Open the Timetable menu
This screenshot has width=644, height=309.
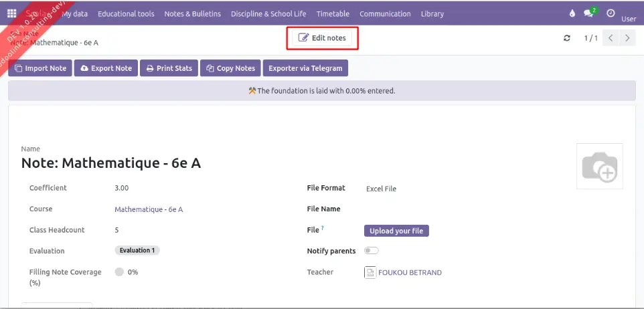[x=332, y=13]
